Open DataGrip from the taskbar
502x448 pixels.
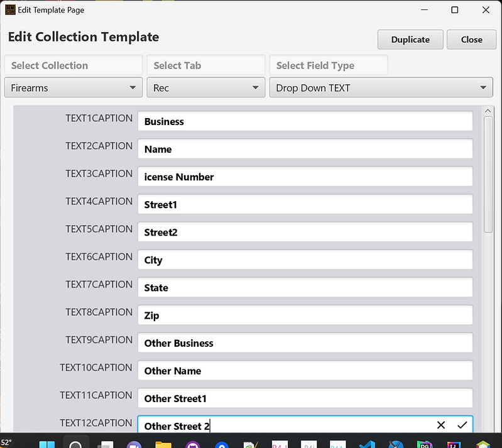[x=425, y=444]
